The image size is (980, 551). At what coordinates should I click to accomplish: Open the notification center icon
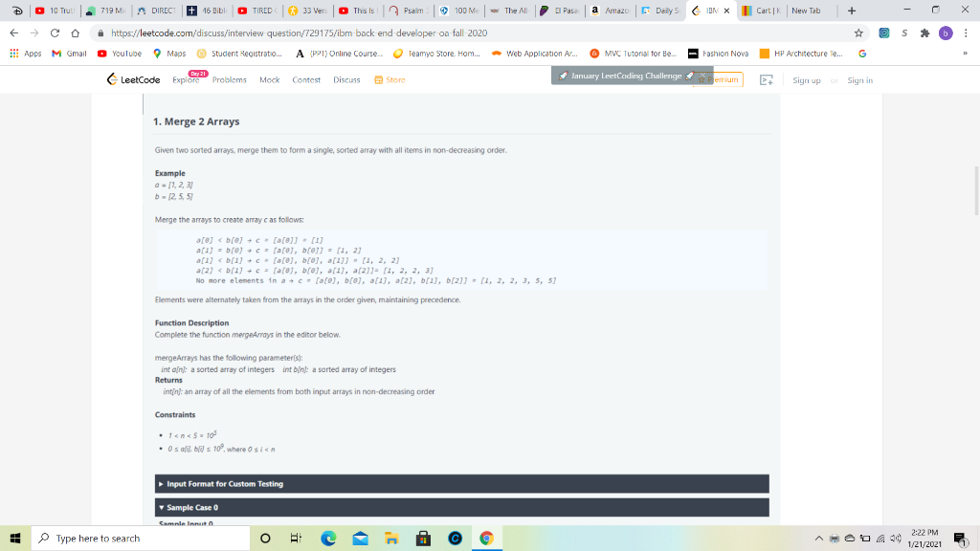coord(961,538)
